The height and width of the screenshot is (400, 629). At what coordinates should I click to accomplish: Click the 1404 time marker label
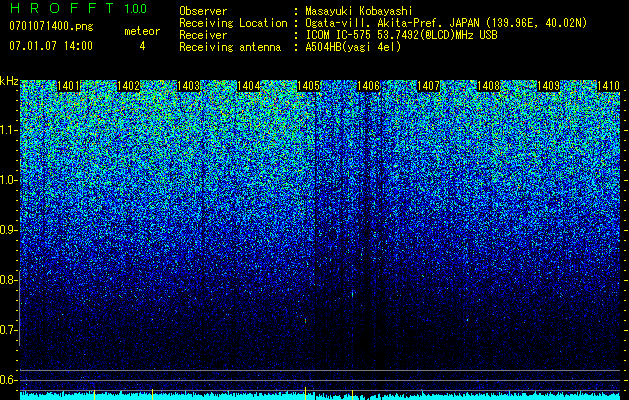tap(249, 86)
